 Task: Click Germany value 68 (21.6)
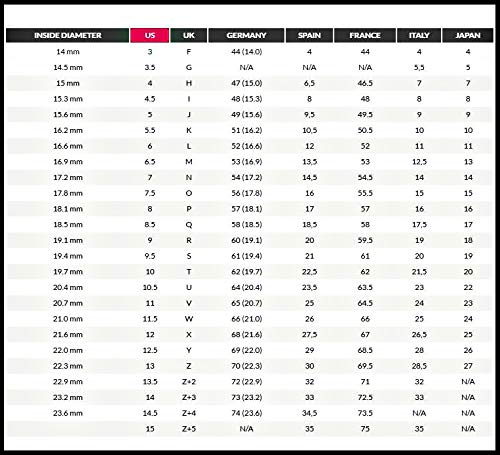pos(247,335)
